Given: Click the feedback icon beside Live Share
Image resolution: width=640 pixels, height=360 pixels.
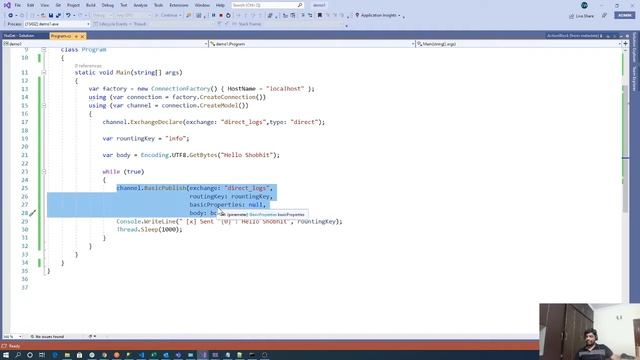Looking at the screenshot, I should 604,16.
